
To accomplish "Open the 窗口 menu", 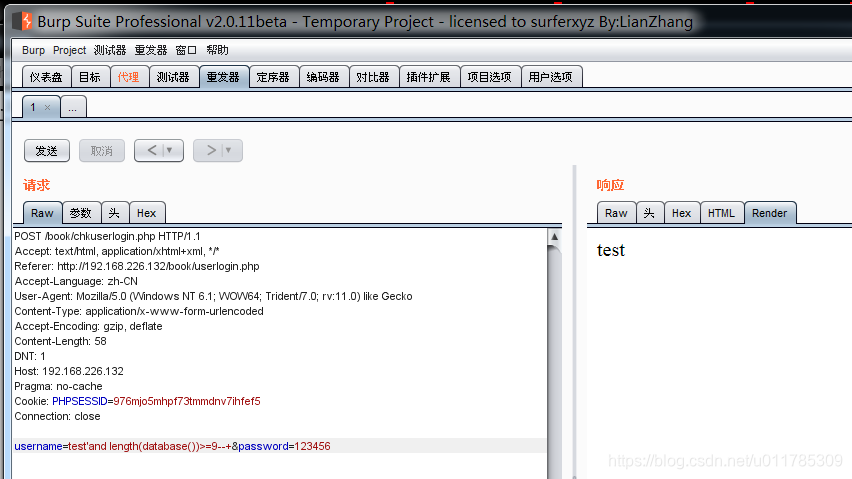I will point(186,50).
